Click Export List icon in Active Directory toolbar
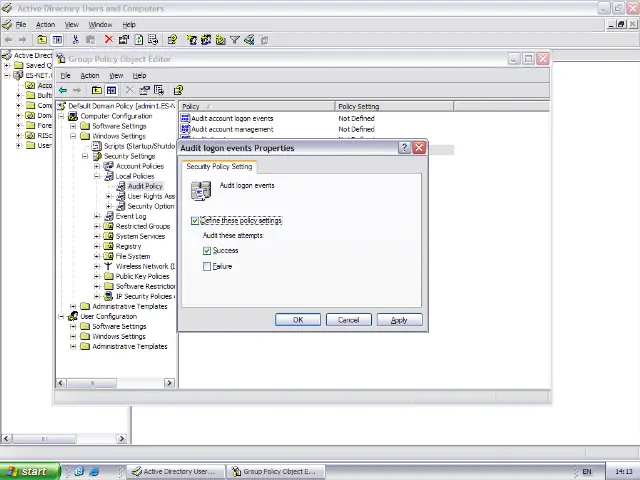This screenshot has width=640, height=480. click(153, 40)
